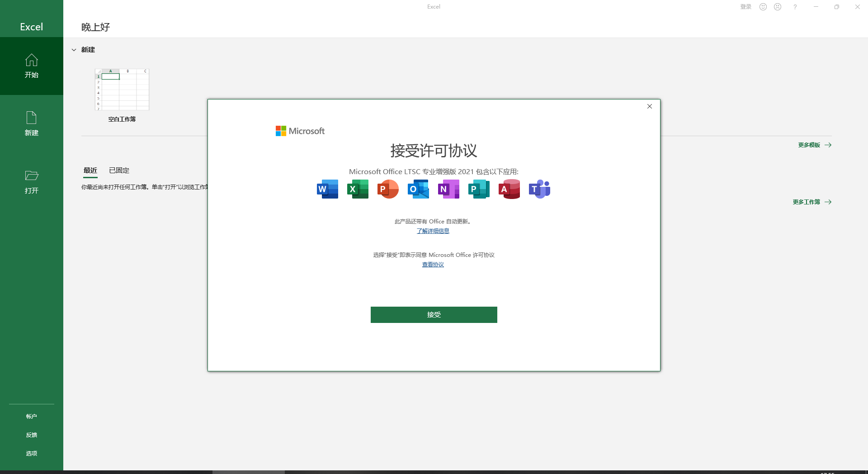Click the 接受 button to accept license
This screenshot has width=868, height=474.
tap(433, 314)
